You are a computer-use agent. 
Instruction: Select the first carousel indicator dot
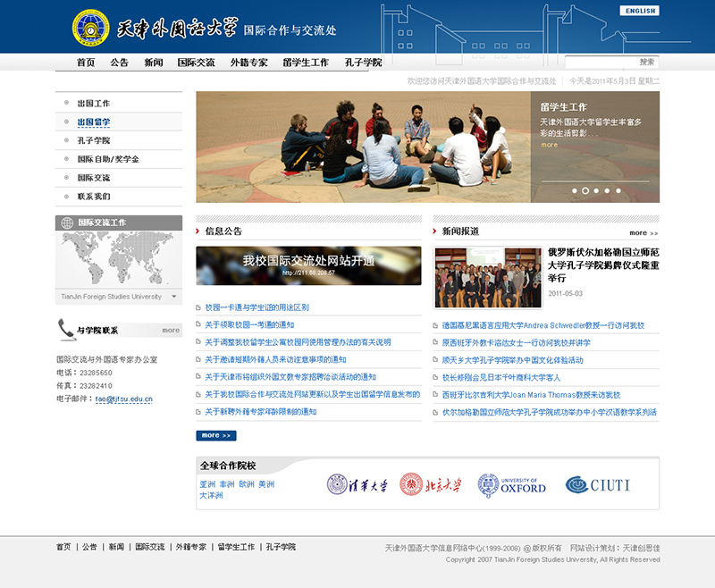click(574, 190)
